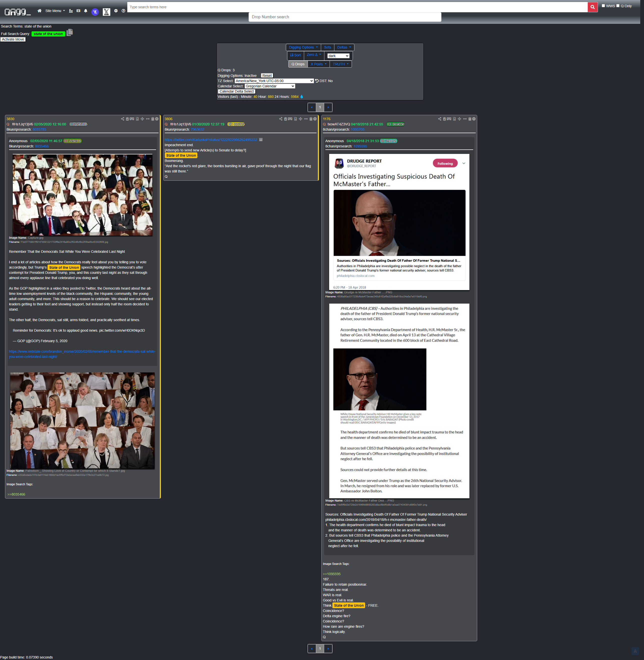Screen dimensions: 644x660
Task: Open the settings gear icon
Action: 116,11
